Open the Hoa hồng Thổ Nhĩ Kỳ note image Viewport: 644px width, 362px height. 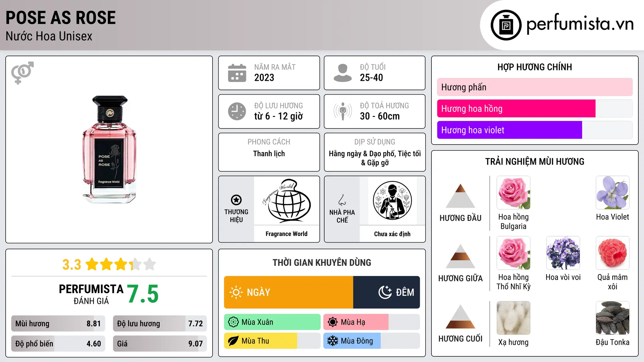(x=514, y=253)
